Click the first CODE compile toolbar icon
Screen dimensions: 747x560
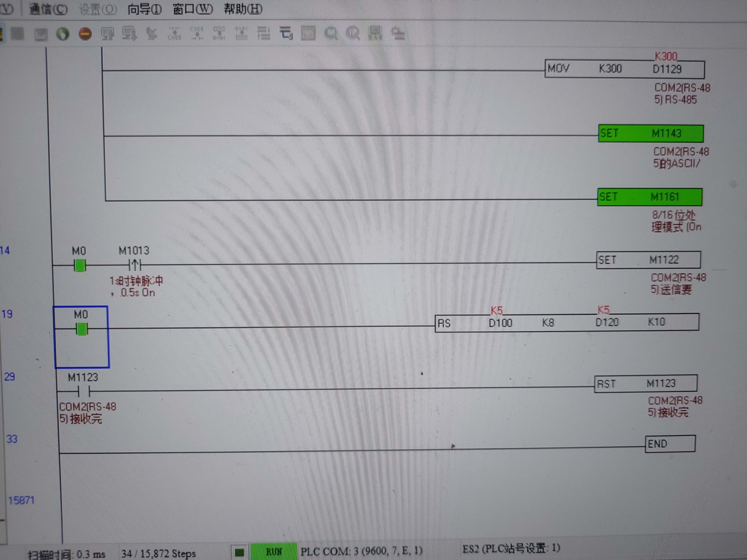tap(175, 34)
